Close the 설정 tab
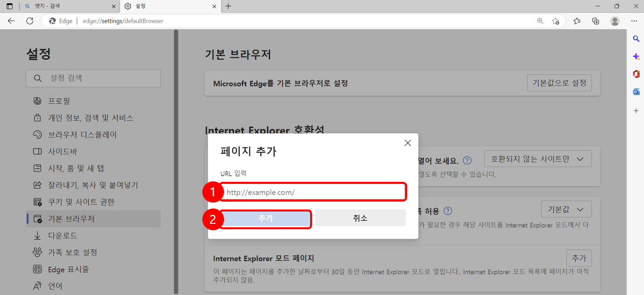Screen dimensions: 644x295 214,6
